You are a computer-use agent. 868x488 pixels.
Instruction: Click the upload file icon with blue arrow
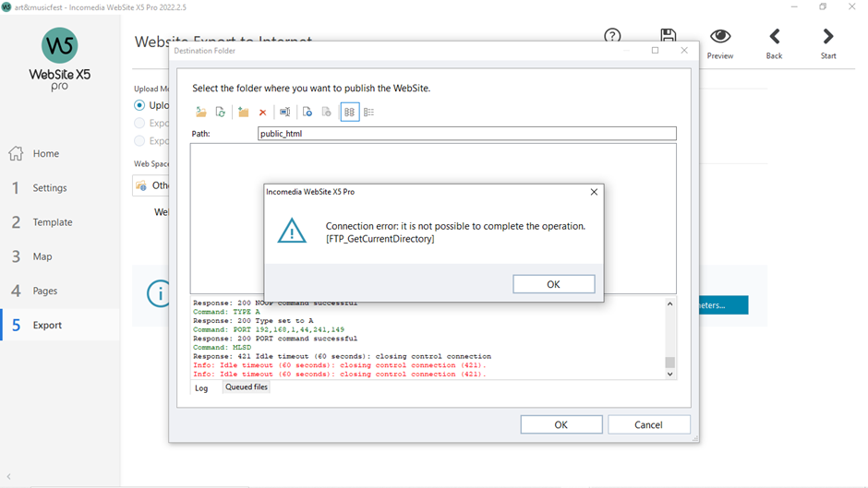point(307,113)
